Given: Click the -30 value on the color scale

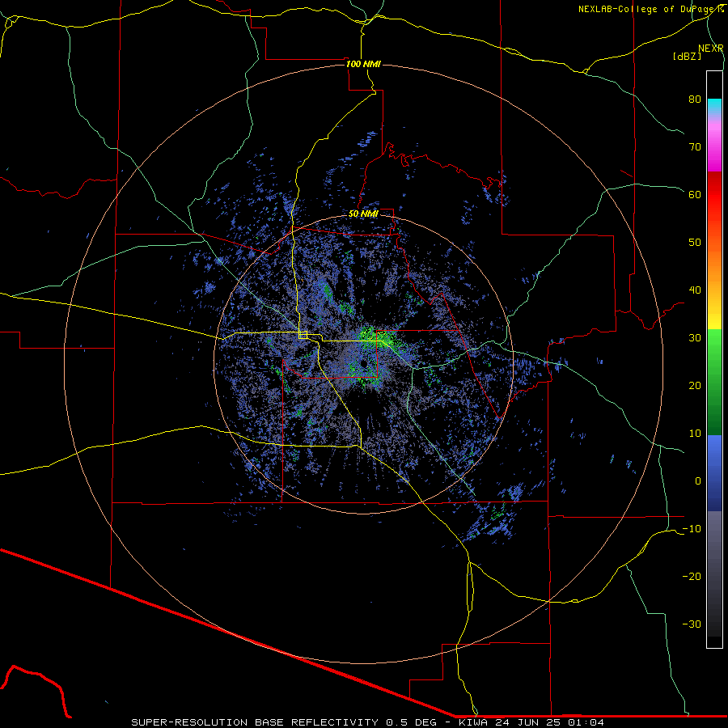Looking at the screenshot, I should tap(692, 624).
